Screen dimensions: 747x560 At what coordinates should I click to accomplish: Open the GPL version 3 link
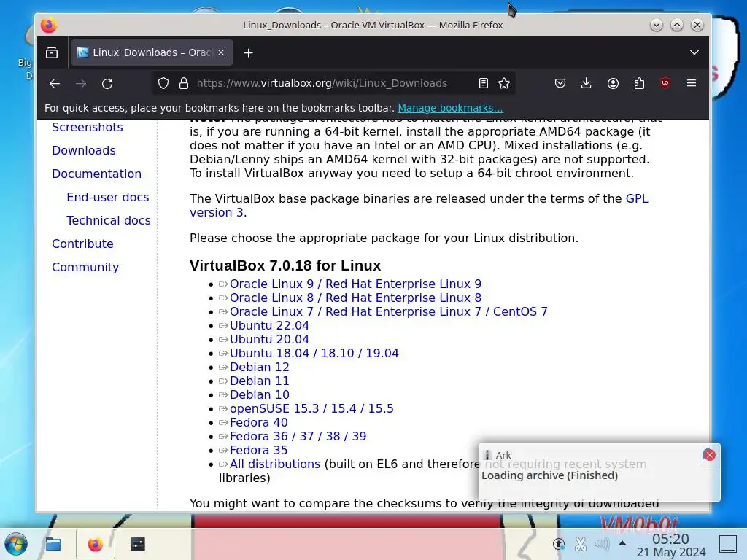pos(636,198)
